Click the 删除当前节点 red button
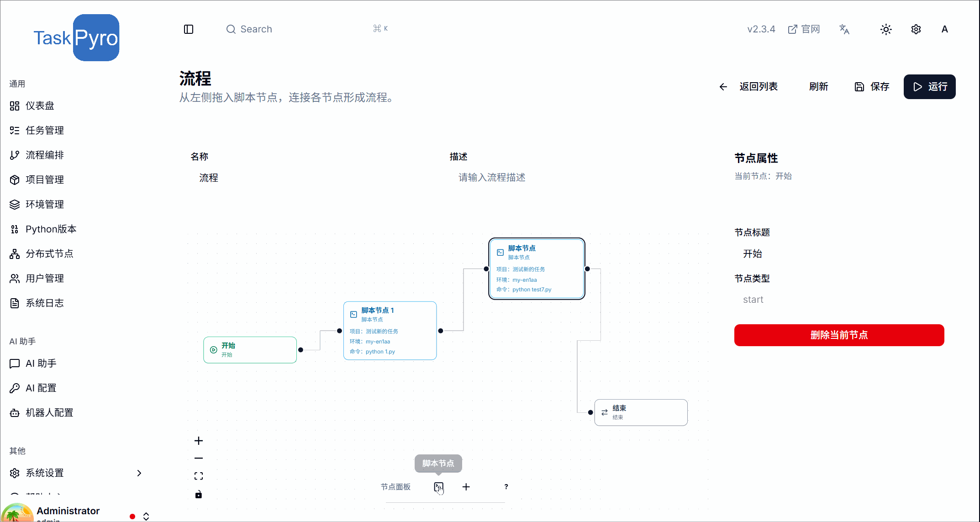 (839, 335)
